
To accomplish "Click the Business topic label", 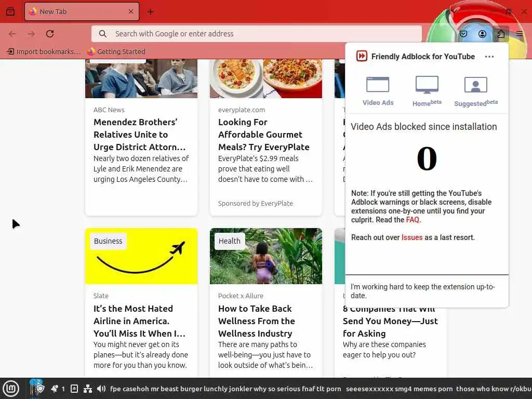I will click(x=108, y=241).
